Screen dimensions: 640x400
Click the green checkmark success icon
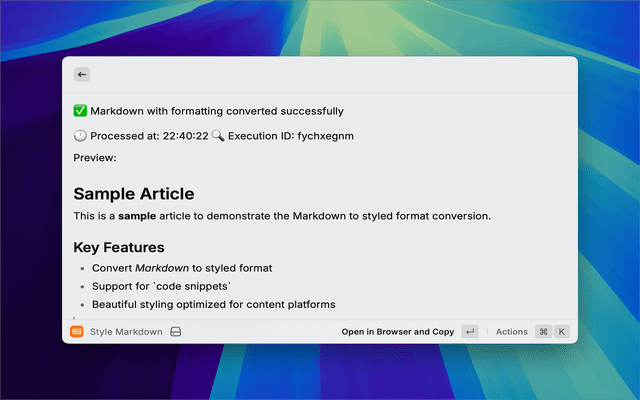pos(80,111)
